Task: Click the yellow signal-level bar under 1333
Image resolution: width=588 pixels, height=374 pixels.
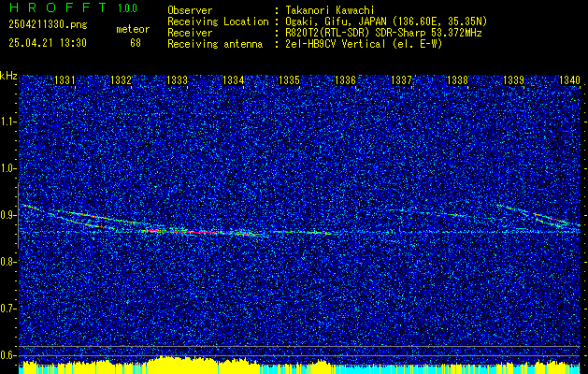Action: (182, 365)
